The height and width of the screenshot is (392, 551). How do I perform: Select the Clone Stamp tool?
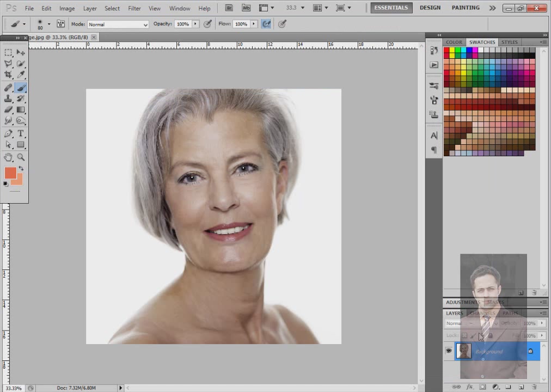(8, 99)
